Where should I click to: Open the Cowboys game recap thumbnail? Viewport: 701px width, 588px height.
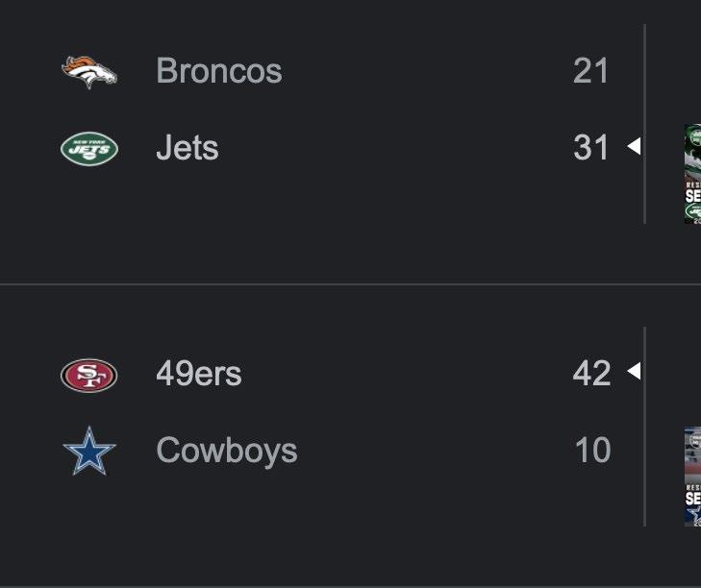692,477
